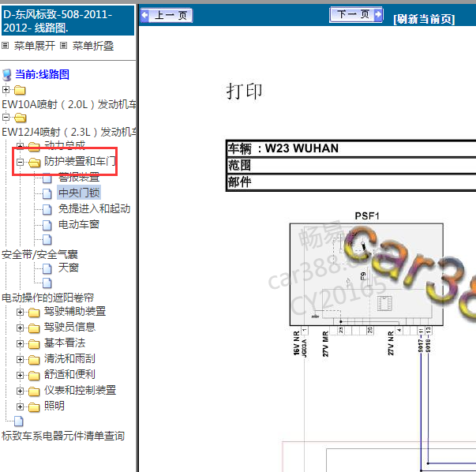The height and width of the screenshot is (472, 476).
Task: Collapse the EW12J4 2.3L engine tree node
Action: point(6,117)
